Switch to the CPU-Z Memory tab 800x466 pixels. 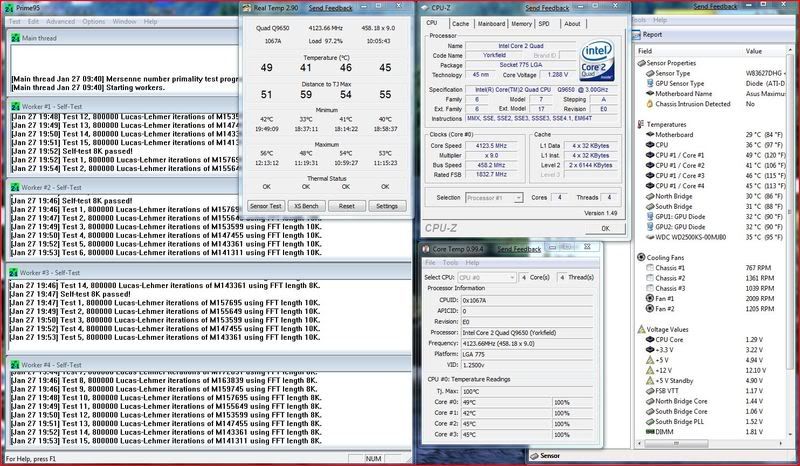[521, 23]
